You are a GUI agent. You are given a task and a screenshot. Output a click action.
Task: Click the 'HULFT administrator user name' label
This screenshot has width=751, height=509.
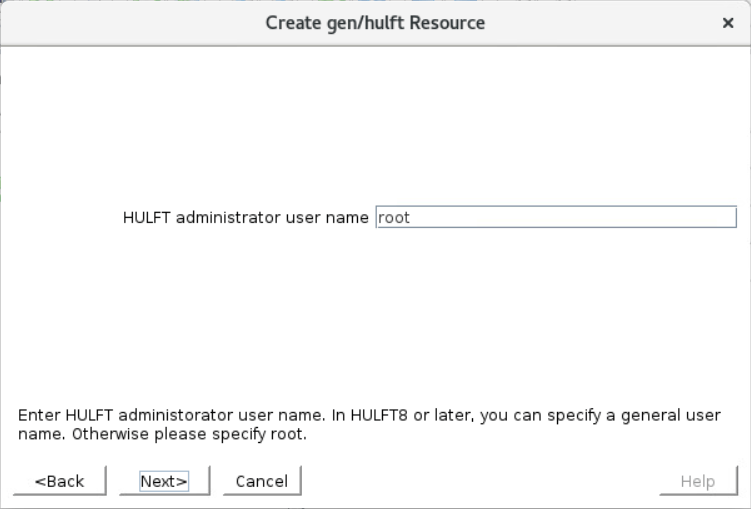tap(246, 217)
